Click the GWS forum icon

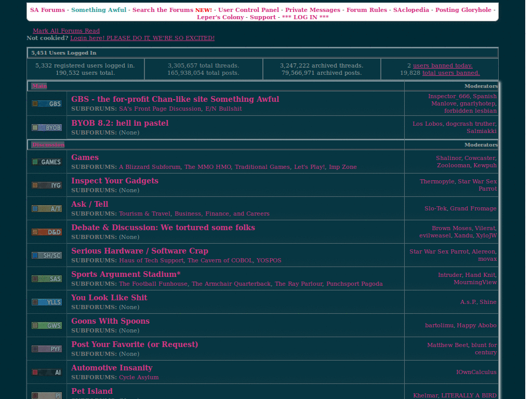[x=47, y=325]
